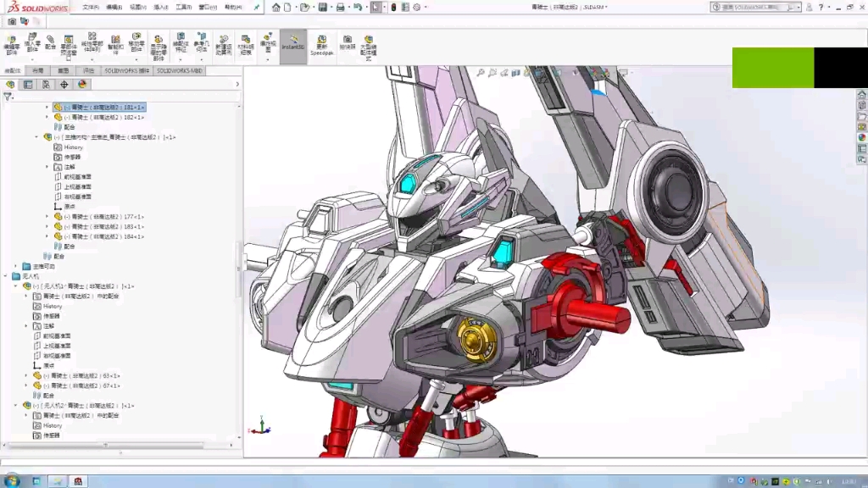Image resolution: width=868 pixels, height=488 pixels.
Task: Click the Rebuild traffic light icon
Action: point(393,7)
